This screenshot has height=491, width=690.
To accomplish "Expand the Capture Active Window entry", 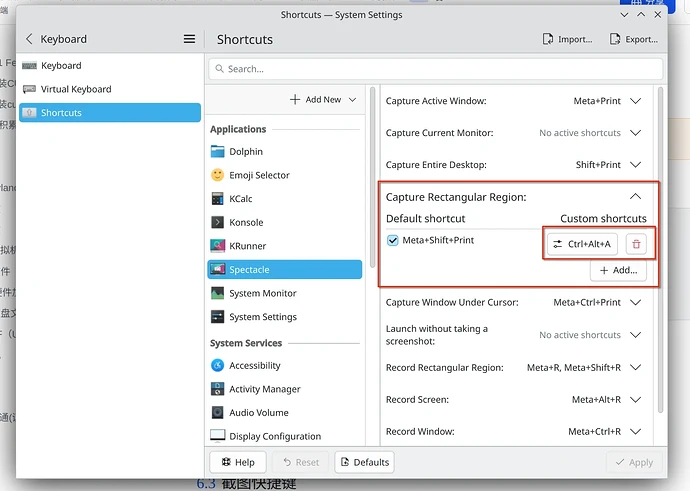I will pyautogui.click(x=635, y=101).
